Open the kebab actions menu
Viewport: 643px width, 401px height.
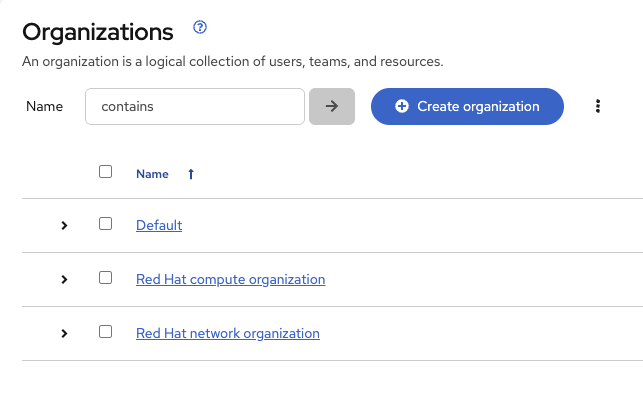(x=598, y=106)
